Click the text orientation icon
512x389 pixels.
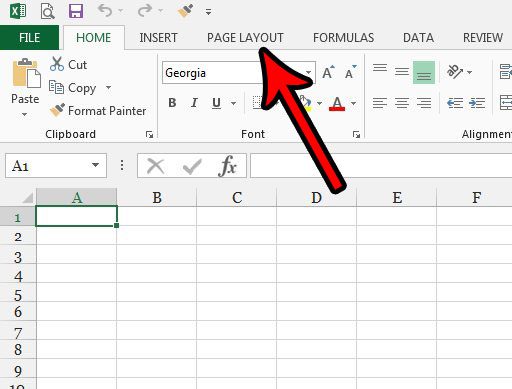(x=455, y=71)
